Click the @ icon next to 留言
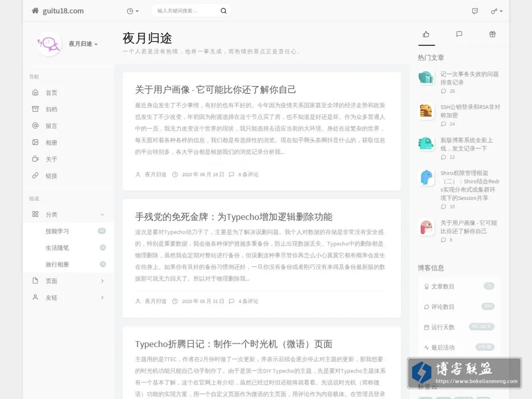Image resolution: width=532 pixels, height=399 pixels. coord(35,125)
